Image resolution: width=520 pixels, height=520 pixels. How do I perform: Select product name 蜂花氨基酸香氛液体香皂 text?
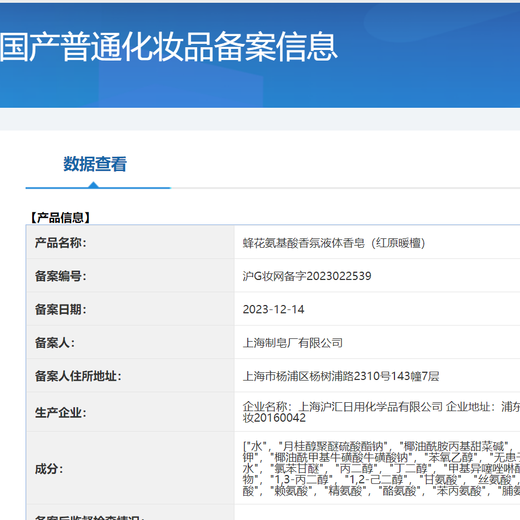(304, 243)
